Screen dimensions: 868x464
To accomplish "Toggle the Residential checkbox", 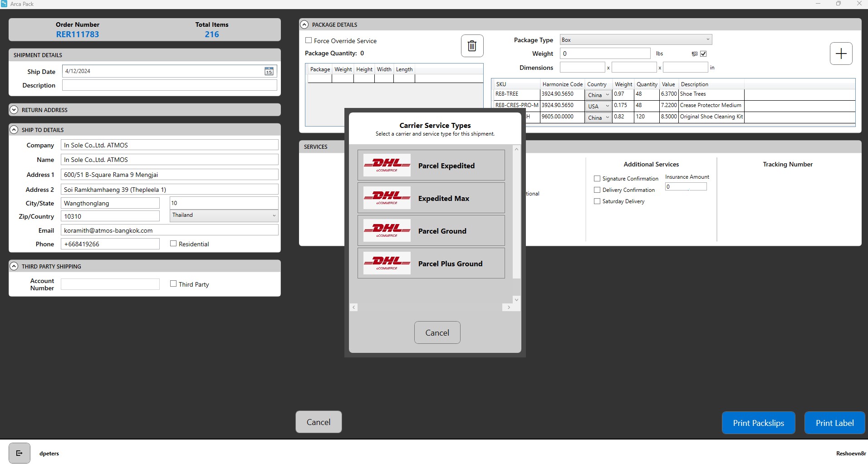I will click(x=173, y=244).
